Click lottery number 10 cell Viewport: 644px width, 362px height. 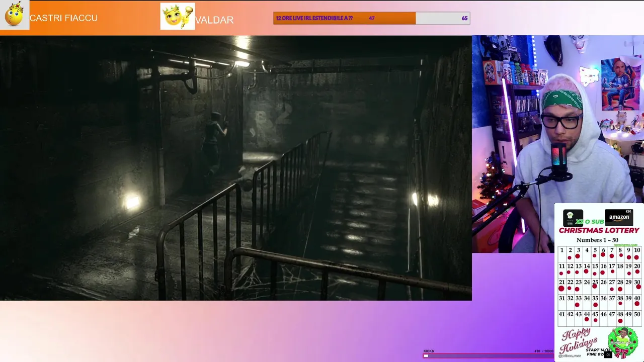coord(637,253)
